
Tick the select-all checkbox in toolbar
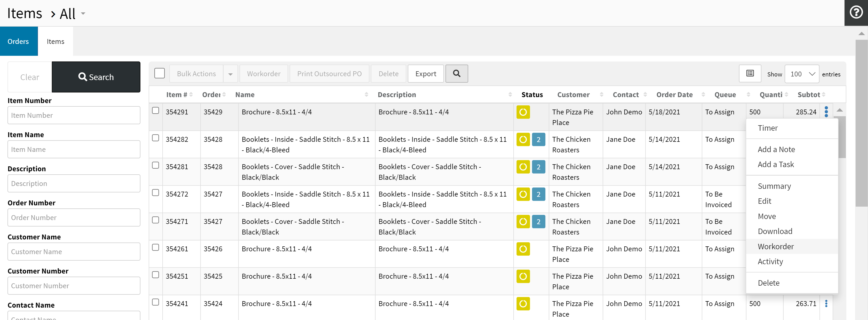coord(160,73)
